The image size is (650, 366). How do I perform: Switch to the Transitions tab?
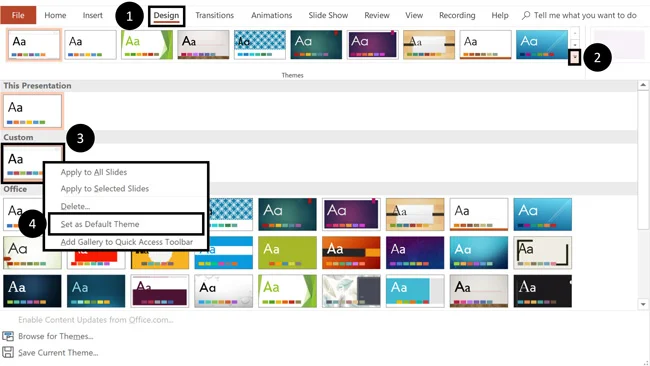click(214, 15)
